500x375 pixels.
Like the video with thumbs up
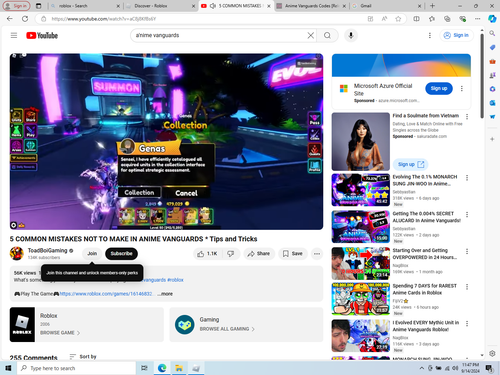tap(207, 254)
